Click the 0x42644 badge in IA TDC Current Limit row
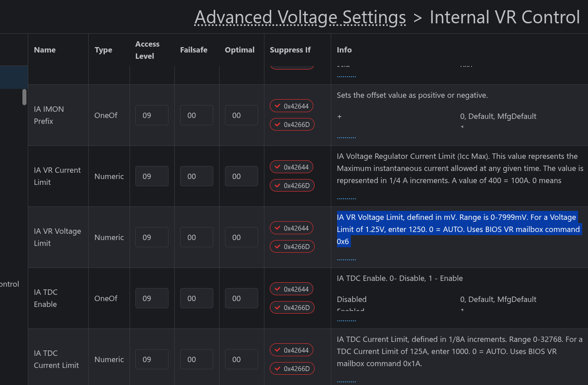This screenshot has height=385, width=588. click(291, 350)
